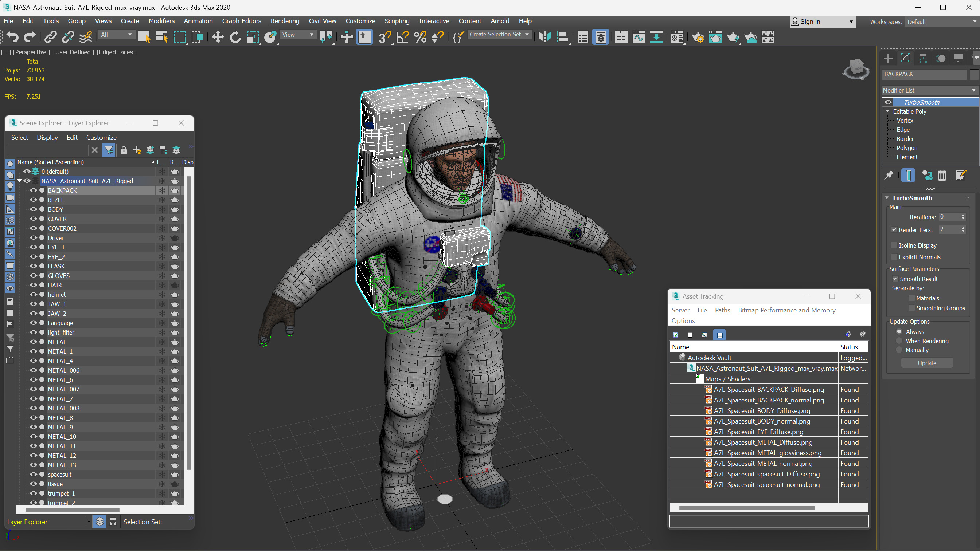The image size is (980, 551).
Task: Switch to the Motion command panel
Action: pyautogui.click(x=940, y=58)
